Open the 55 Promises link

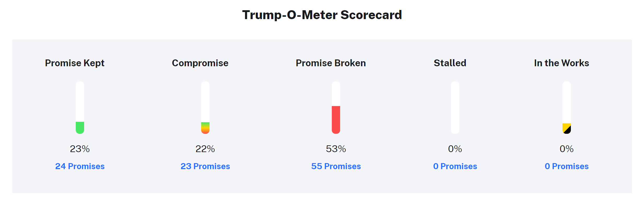point(336,166)
